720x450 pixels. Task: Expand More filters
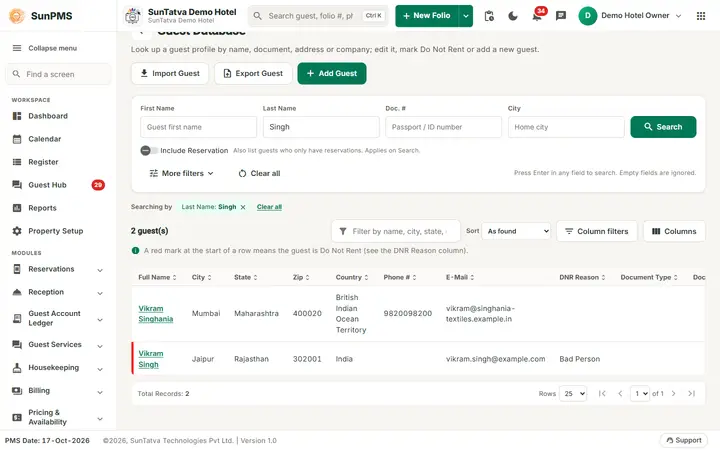pyautogui.click(x=182, y=174)
